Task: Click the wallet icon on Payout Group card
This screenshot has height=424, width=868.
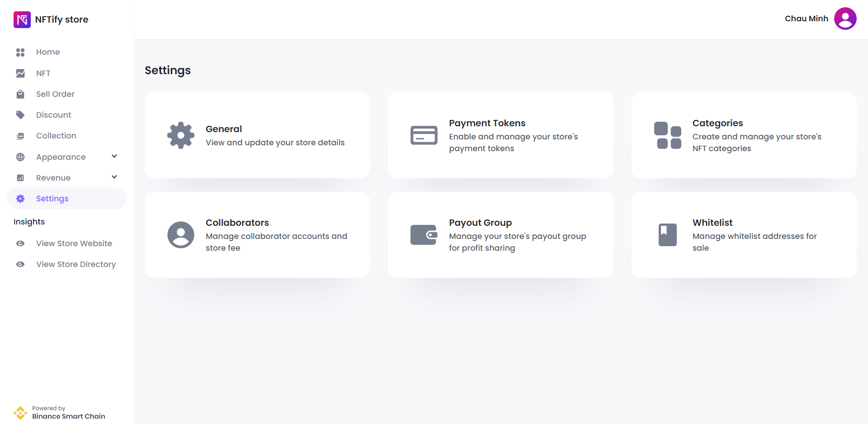Action: pos(424,235)
